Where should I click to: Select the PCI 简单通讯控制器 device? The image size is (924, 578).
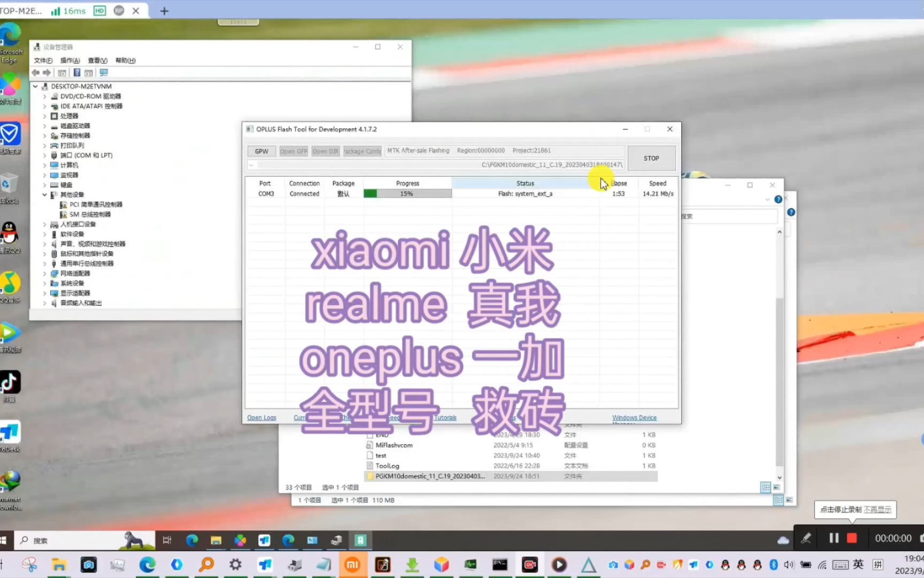pyautogui.click(x=91, y=204)
